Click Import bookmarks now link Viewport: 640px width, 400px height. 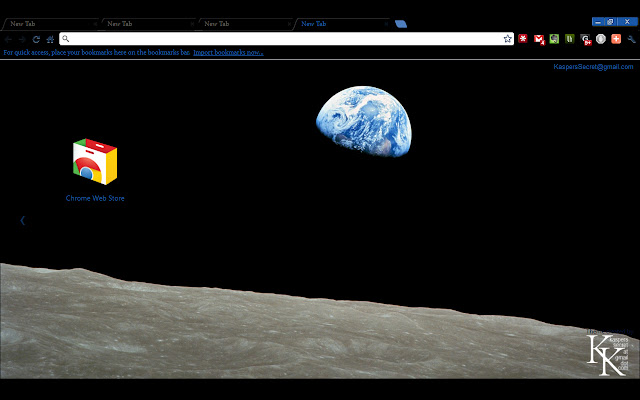[228, 52]
